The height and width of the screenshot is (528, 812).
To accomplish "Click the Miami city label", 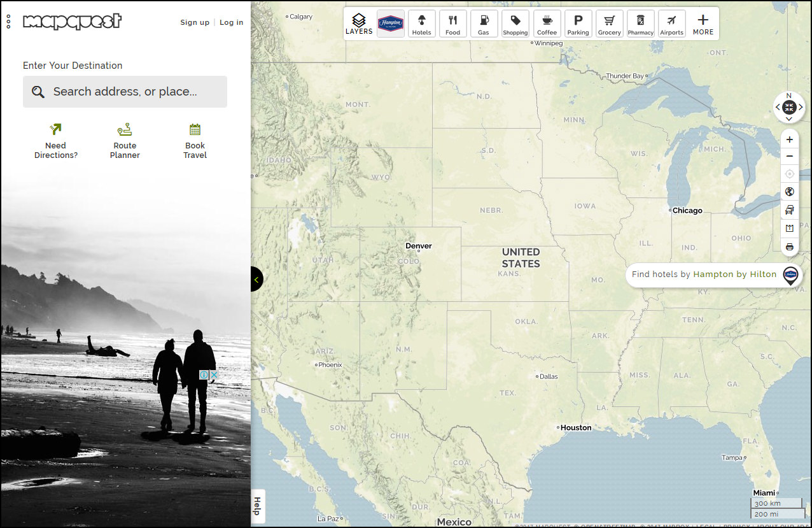I will tap(764, 493).
